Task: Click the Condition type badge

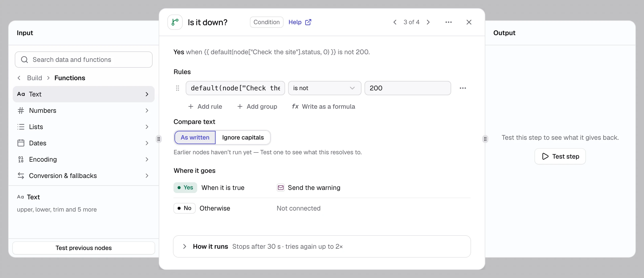Action: pos(266,22)
